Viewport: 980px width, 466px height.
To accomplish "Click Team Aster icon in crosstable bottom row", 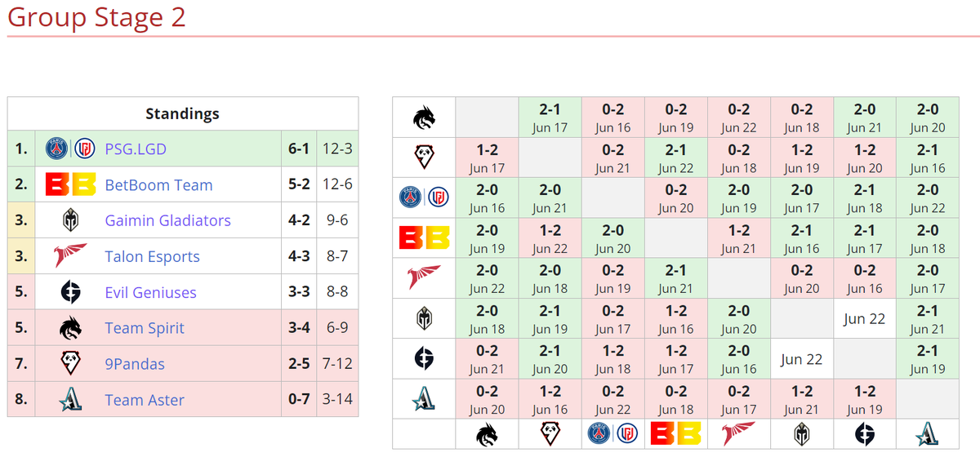I will tap(928, 434).
